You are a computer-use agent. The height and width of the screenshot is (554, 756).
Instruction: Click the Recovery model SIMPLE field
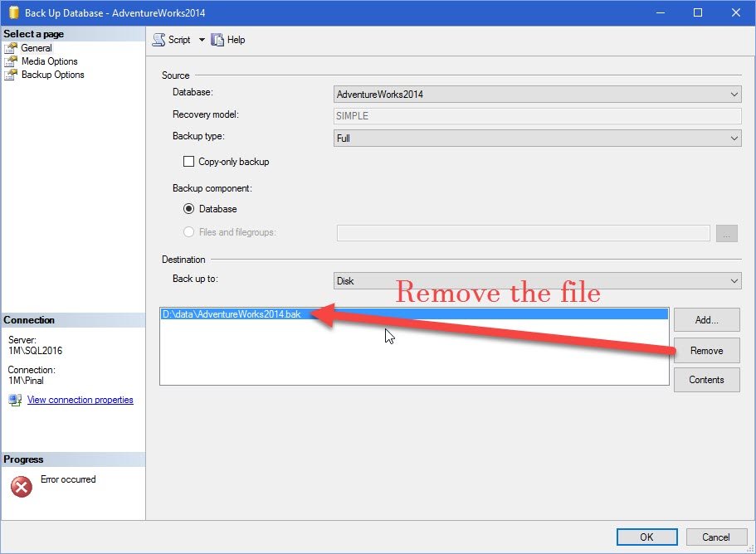537,116
